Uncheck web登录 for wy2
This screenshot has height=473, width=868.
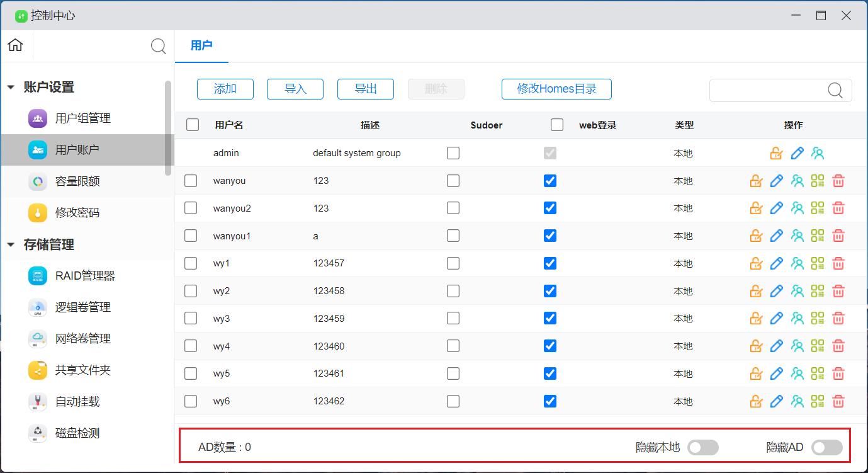[550, 291]
